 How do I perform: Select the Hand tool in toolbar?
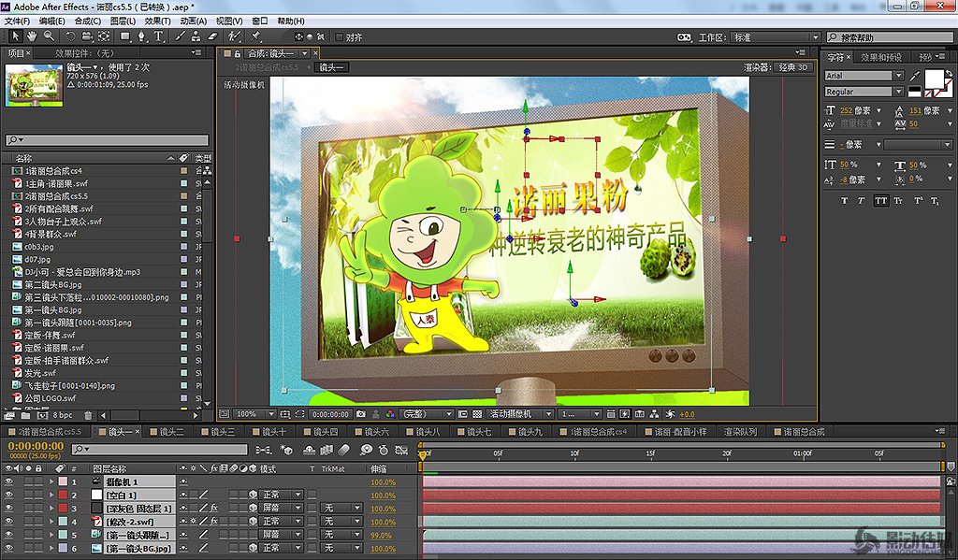click(33, 36)
